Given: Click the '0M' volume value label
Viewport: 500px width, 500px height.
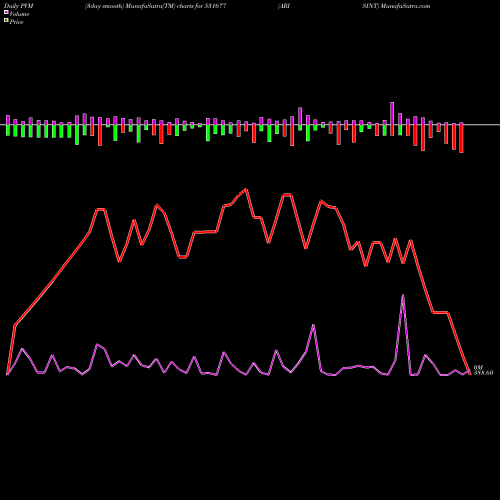Looking at the screenshot, I should click(478, 367).
